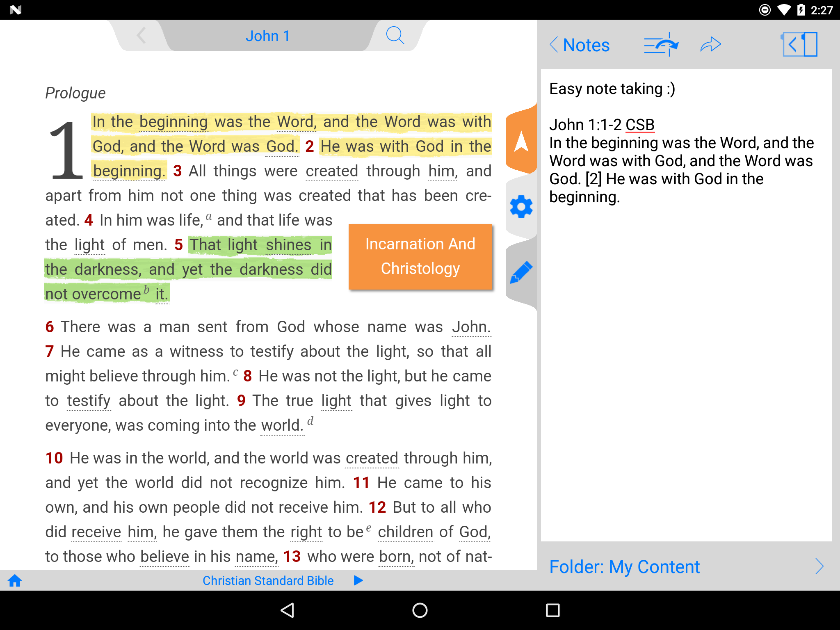Tap the CSB link in the note
Viewport: 840px width, 630px height.
[x=640, y=125]
